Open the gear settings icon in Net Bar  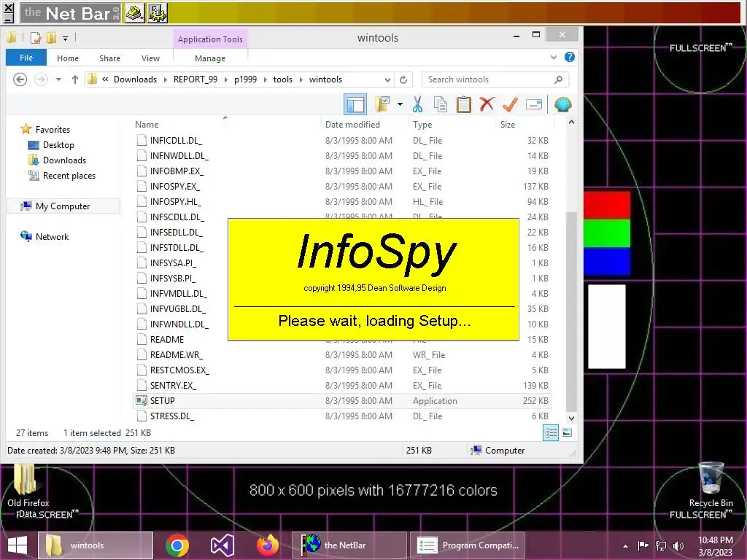158,13
